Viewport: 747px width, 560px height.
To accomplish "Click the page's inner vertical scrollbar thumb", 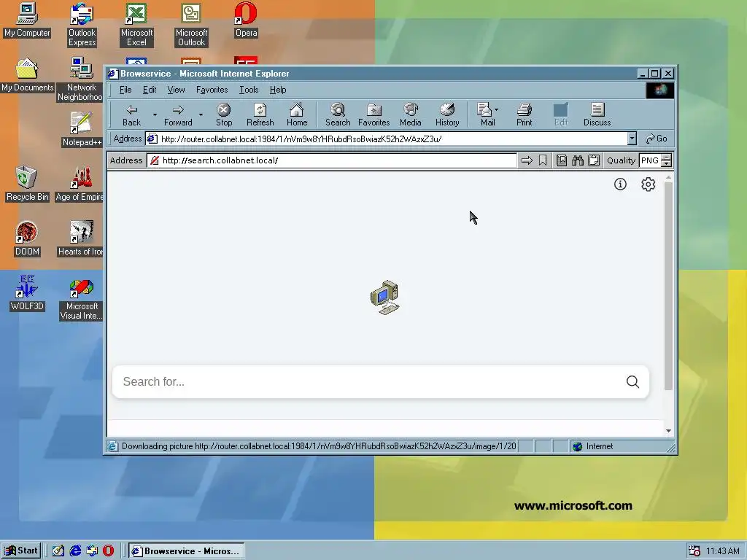I will click(668, 286).
